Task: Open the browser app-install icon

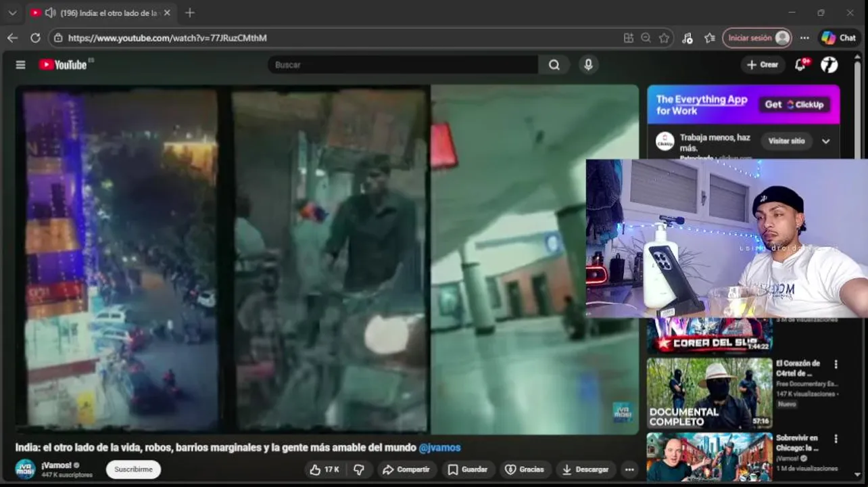Action: (x=628, y=38)
